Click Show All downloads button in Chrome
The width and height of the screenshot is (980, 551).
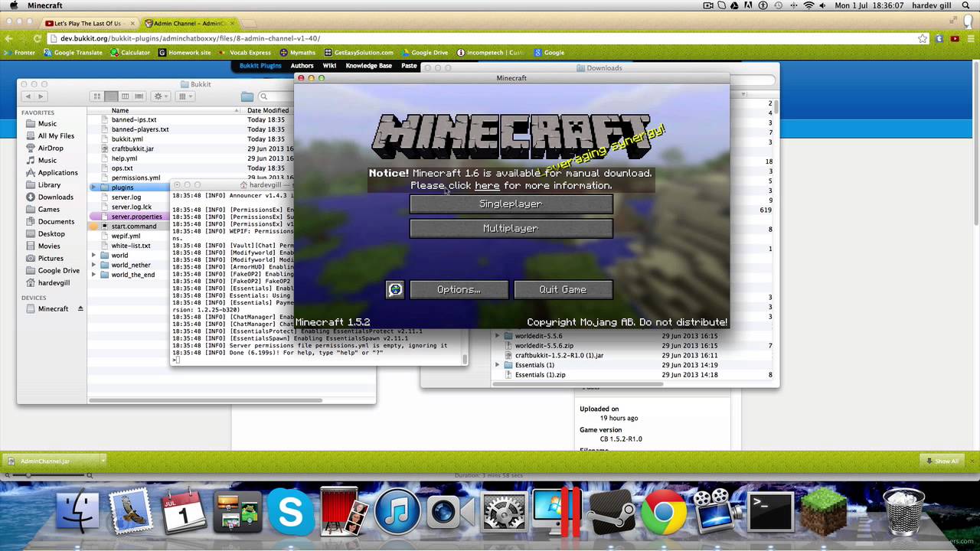coord(942,461)
